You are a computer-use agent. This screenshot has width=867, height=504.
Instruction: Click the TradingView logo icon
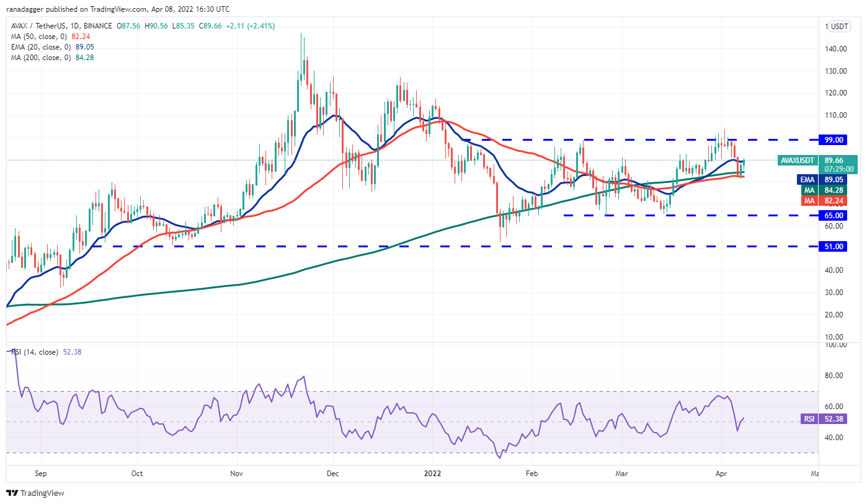coord(12,493)
